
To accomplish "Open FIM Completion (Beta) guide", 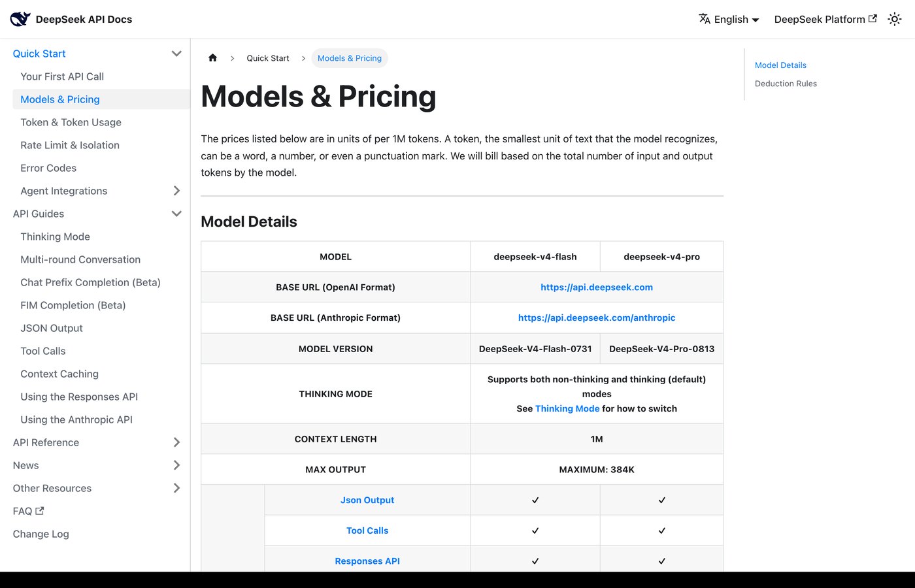I will pyautogui.click(x=73, y=305).
